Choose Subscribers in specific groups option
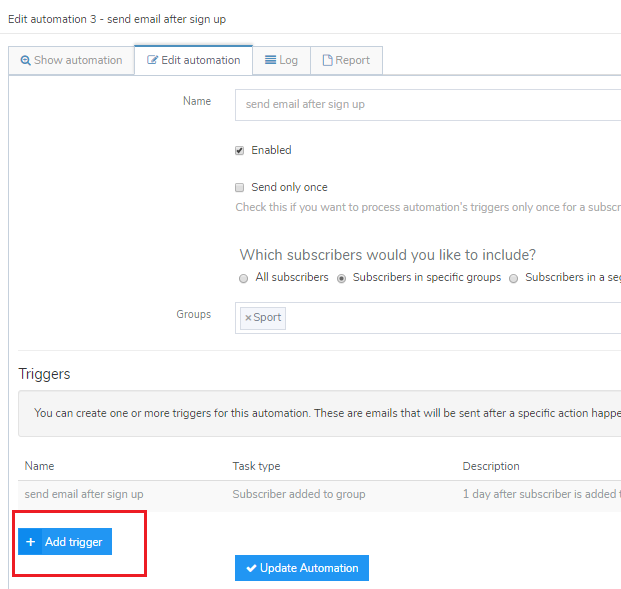The height and width of the screenshot is (589, 621). [343, 278]
